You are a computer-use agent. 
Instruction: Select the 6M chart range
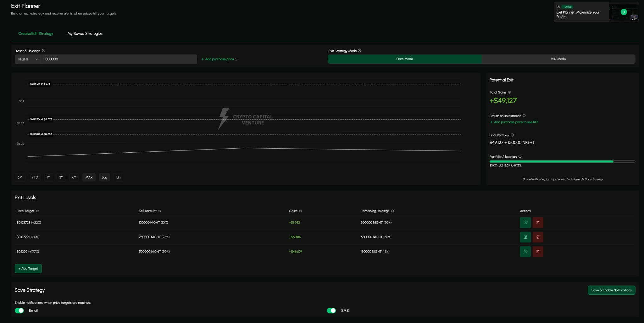[20, 177]
